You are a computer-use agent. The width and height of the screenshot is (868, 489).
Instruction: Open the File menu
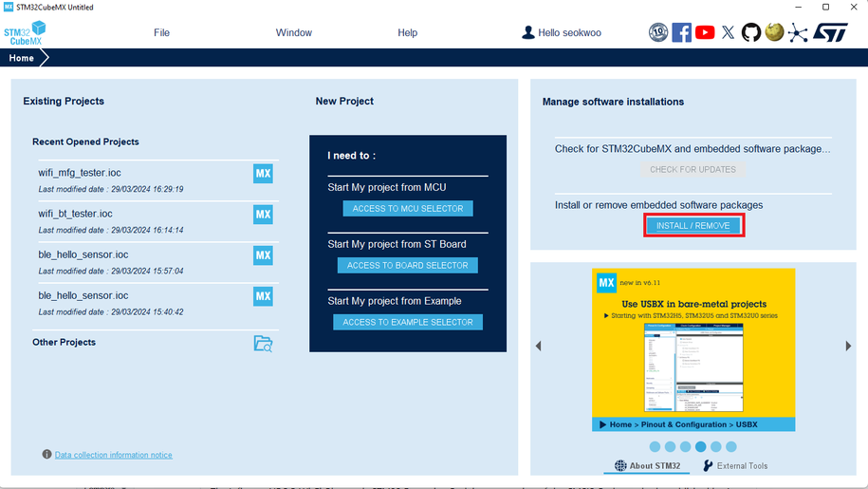coord(161,32)
